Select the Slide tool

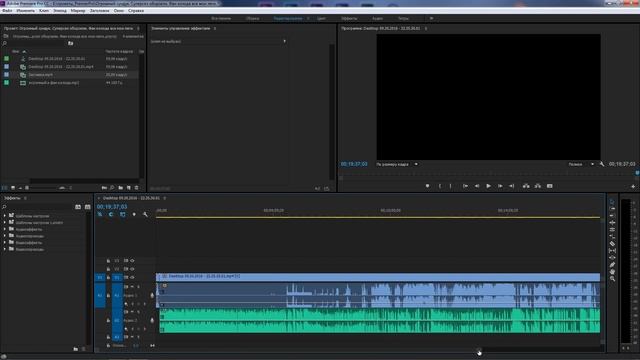[x=612, y=258]
